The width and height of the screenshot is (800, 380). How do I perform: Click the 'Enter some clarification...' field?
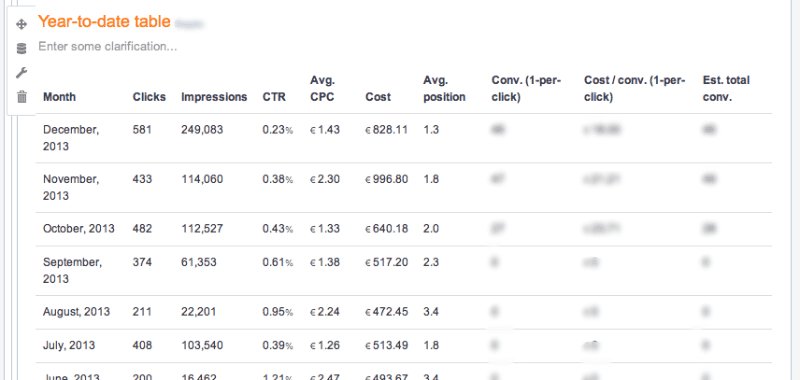(x=108, y=46)
